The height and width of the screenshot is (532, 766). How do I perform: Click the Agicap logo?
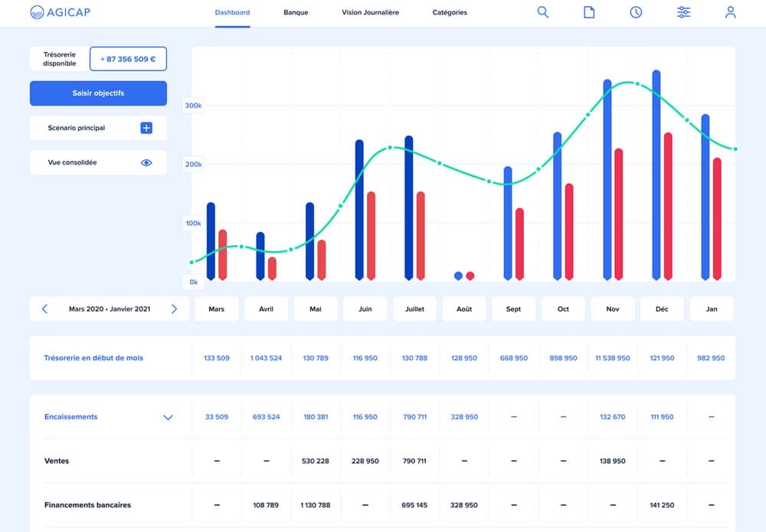[x=60, y=12]
